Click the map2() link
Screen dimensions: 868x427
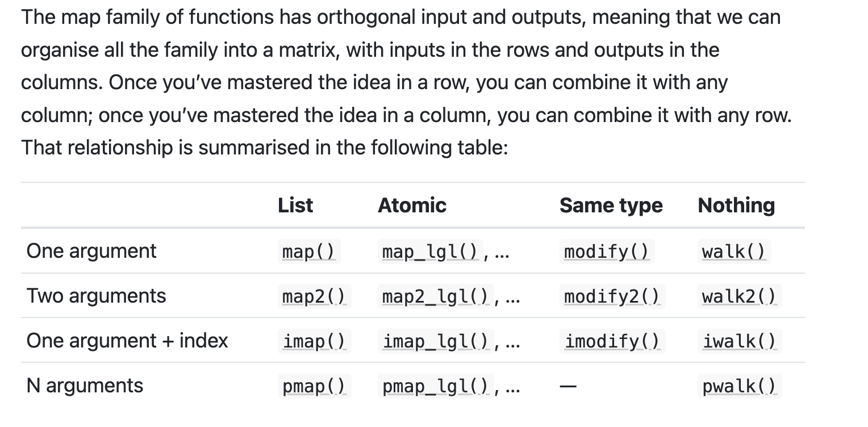pos(314,296)
